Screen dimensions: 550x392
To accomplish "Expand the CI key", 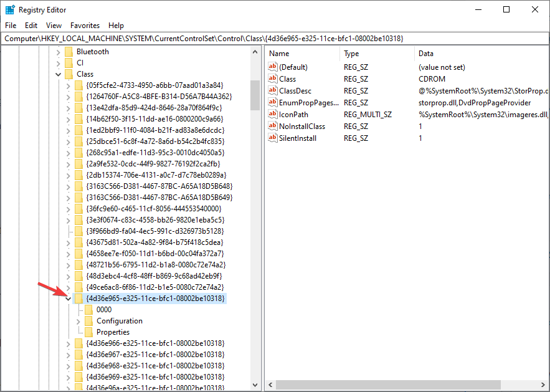I will (x=58, y=63).
